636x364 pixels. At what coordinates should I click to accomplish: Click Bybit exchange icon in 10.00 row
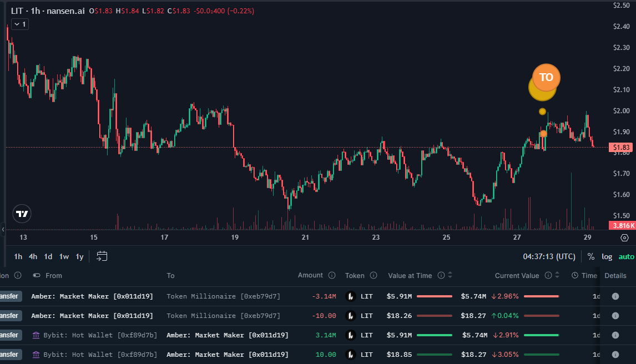coord(36,355)
